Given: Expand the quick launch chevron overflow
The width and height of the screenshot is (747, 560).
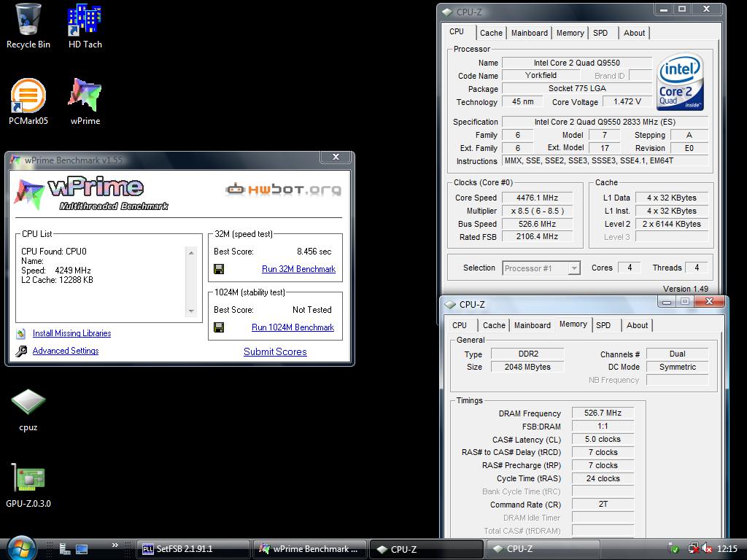Looking at the screenshot, I should pyautogui.click(x=115, y=545).
